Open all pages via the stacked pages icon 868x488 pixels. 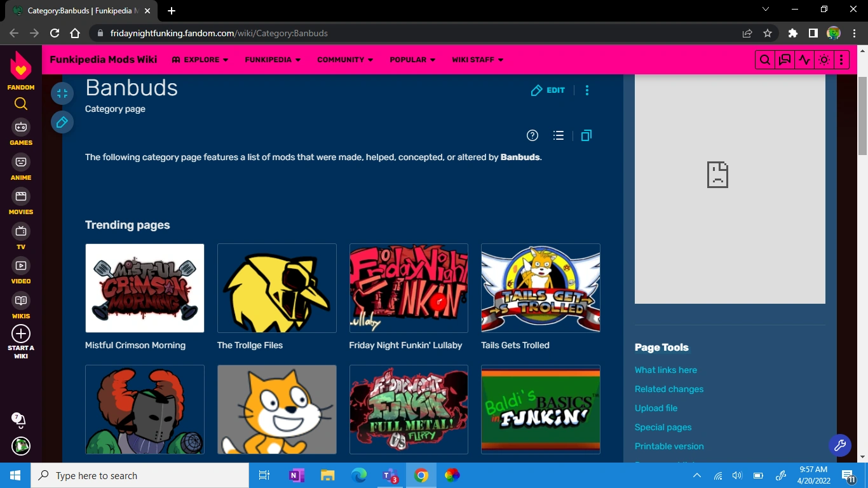click(585, 135)
